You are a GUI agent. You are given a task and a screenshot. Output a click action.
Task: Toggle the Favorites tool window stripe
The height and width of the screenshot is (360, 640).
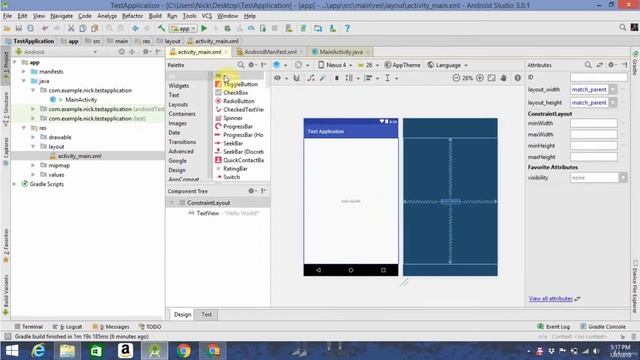point(6,245)
